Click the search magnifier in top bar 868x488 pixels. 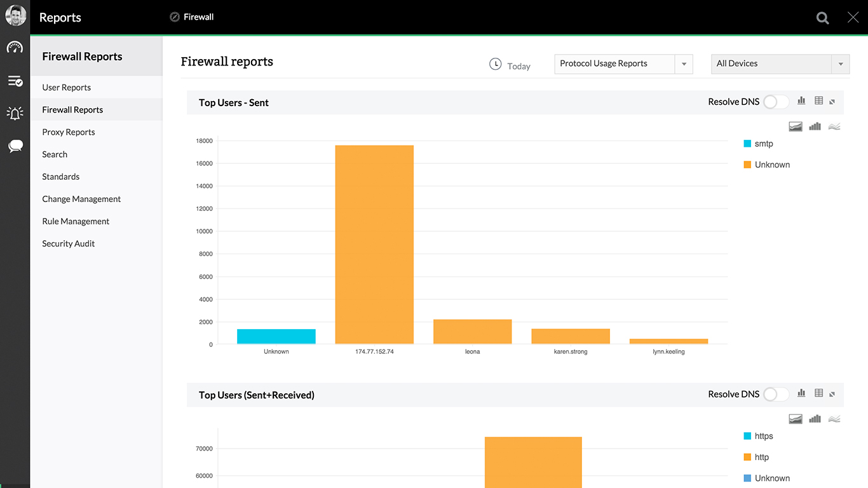coord(822,18)
